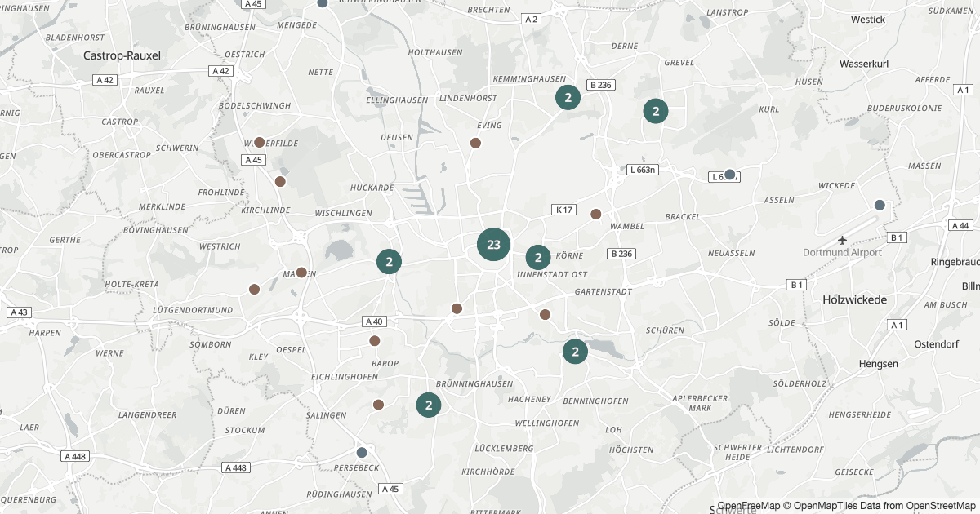Select the gray marker above Persebeck

tap(362, 452)
